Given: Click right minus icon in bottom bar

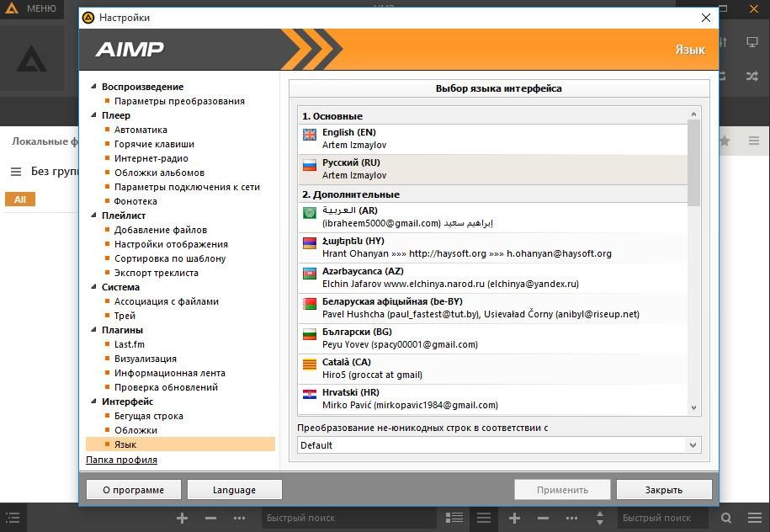Looking at the screenshot, I should pos(543,518).
